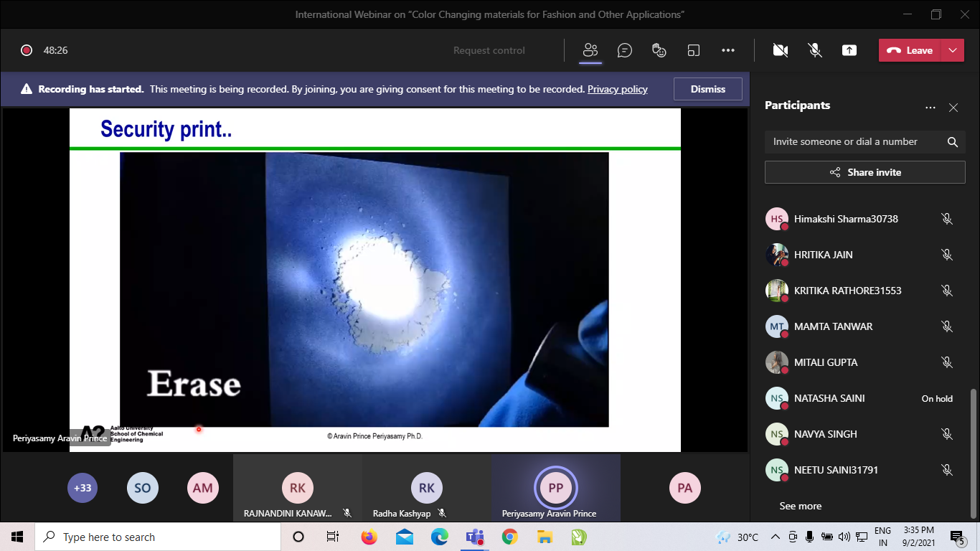Viewport: 980px width, 551px height.
Task: Expand the Leave button dropdown arrow
Action: pos(952,50)
